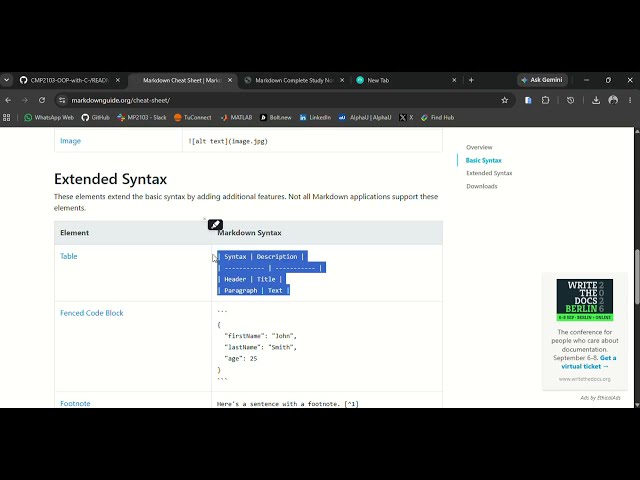Select the Markdown Cheat Sheet tab
The width and height of the screenshot is (640, 480).
click(182, 80)
